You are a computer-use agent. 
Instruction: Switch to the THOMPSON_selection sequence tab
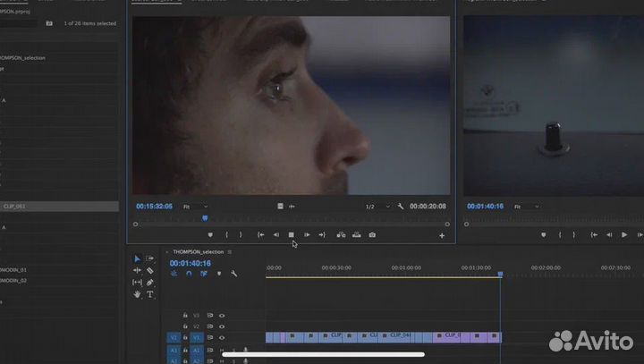click(198, 252)
